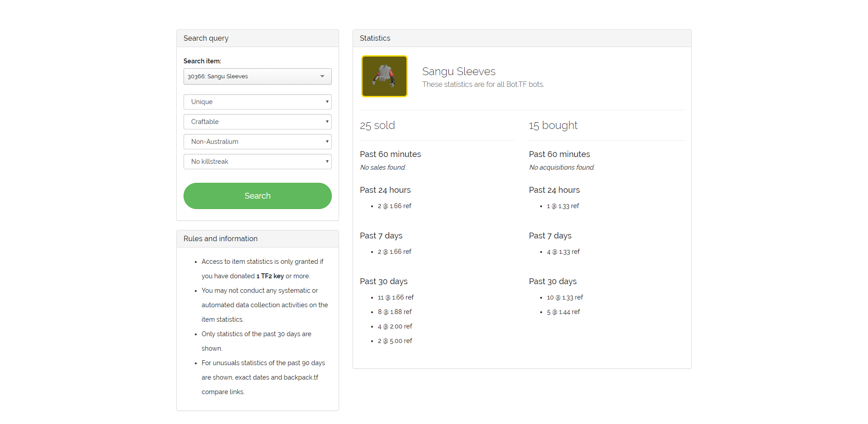This screenshot has width=868, height=424.
Task: Click 'No sales found.' message
Action: tap(383, 167)
